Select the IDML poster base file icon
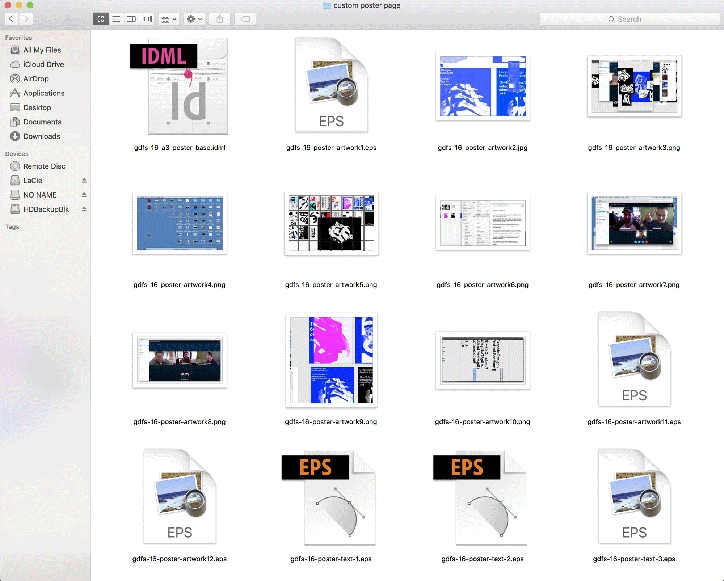The image size is (724, 581). point(180,86)
